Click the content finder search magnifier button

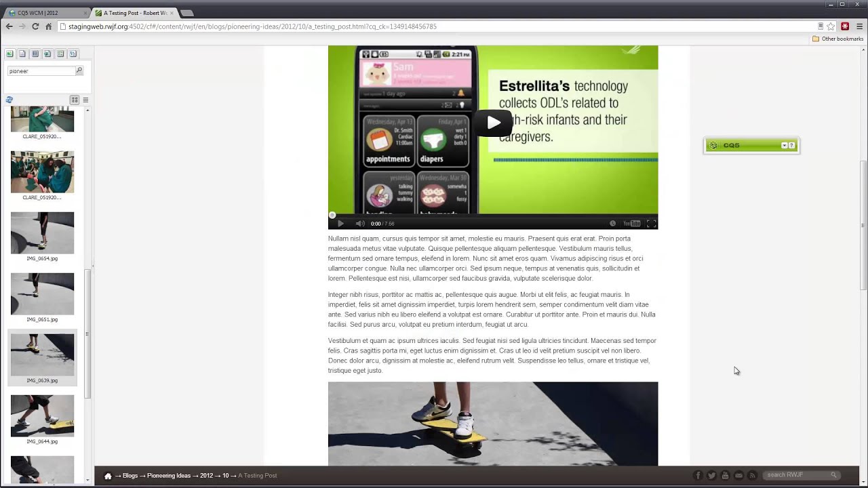pos(79,70)
